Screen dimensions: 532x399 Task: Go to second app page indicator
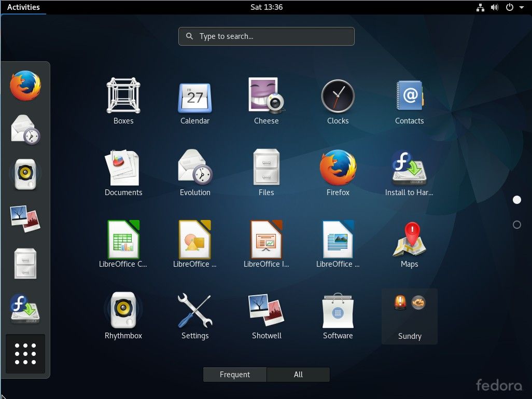pyautogui.click(x=517, y=225)
